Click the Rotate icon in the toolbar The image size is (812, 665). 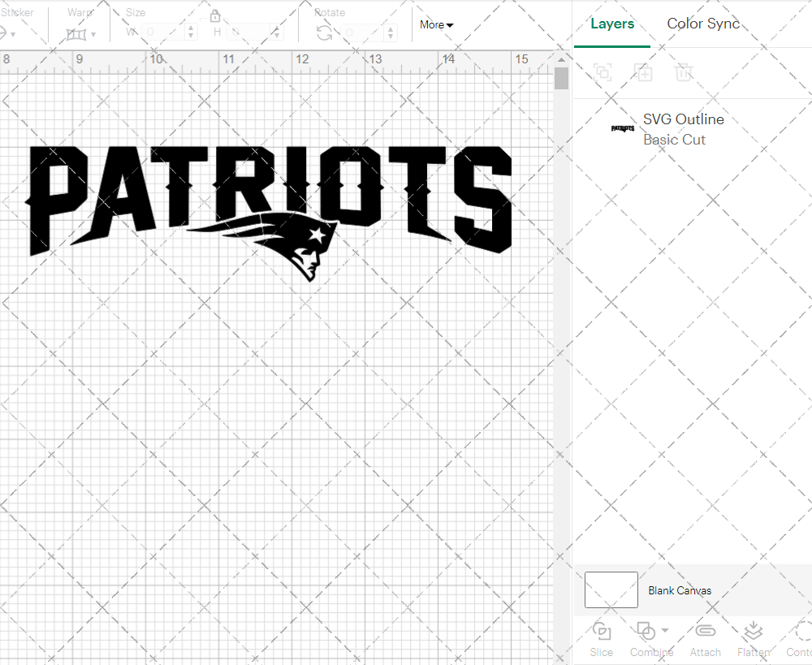click(x=324, y=32)
